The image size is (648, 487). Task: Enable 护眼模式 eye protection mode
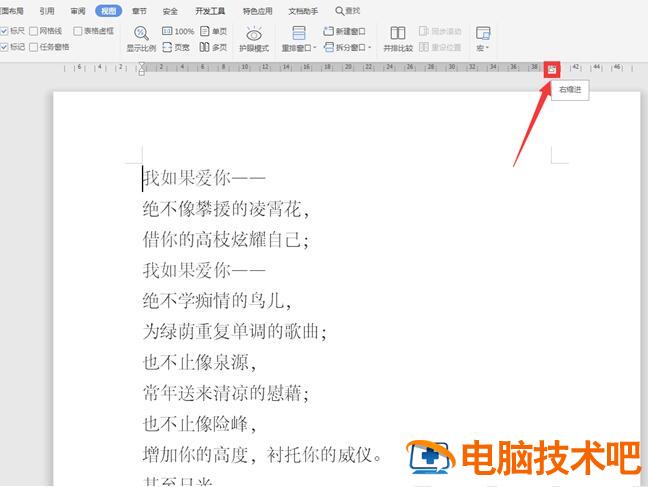tap(255, 38)
